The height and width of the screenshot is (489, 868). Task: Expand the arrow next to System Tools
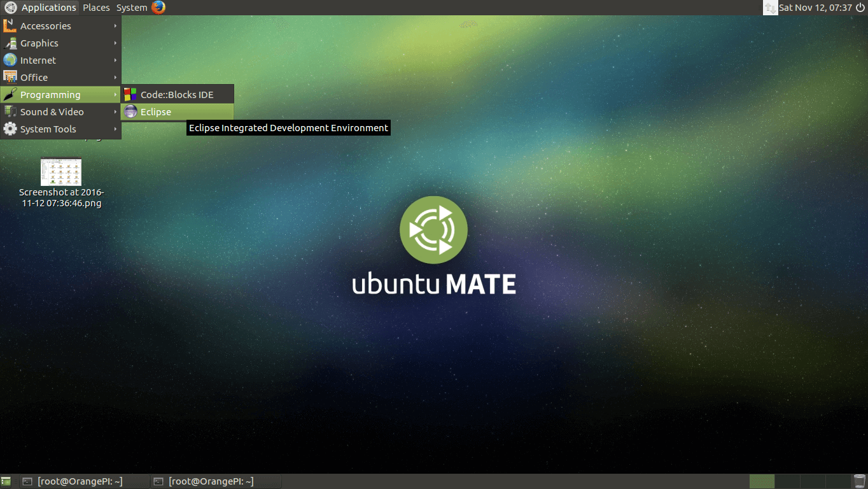(x=115, y=129)
